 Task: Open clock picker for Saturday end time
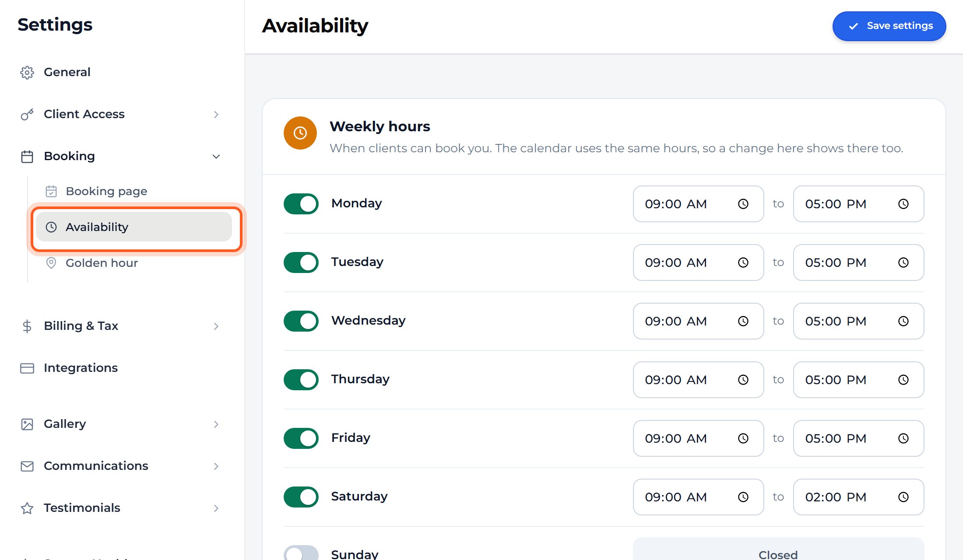[903, 497]
